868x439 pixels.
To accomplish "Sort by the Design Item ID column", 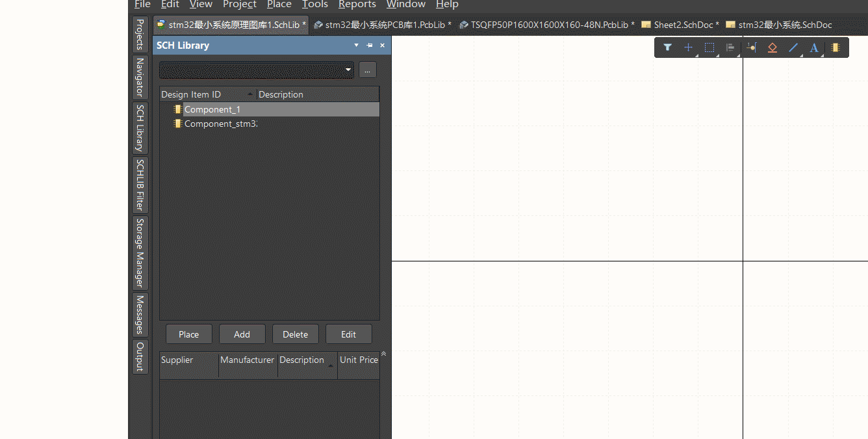I will coord(208,94).
